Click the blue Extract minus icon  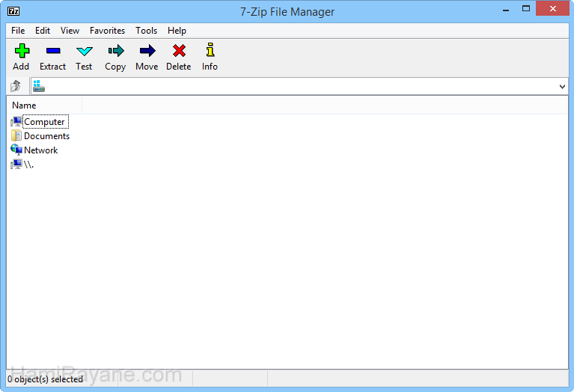click(53, 51)
